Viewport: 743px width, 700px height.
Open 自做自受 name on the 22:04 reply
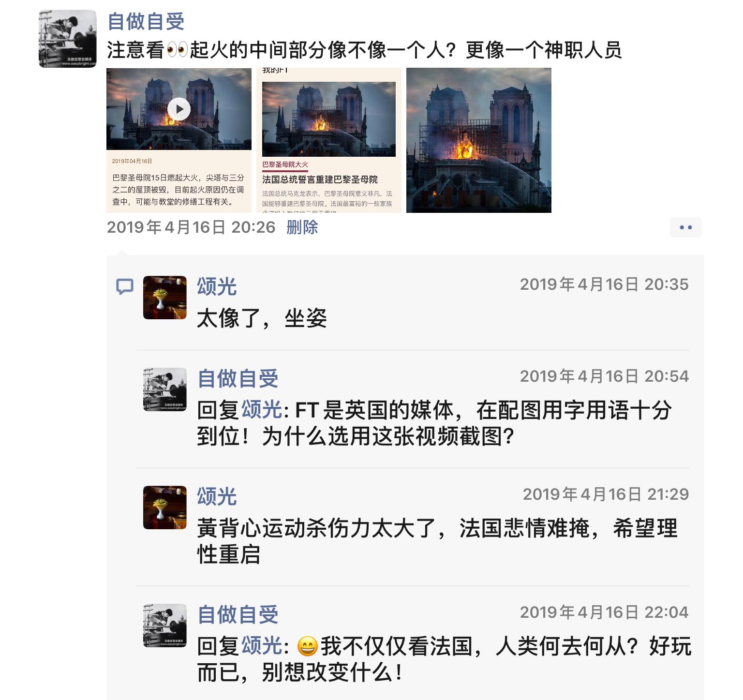[238, 614]
